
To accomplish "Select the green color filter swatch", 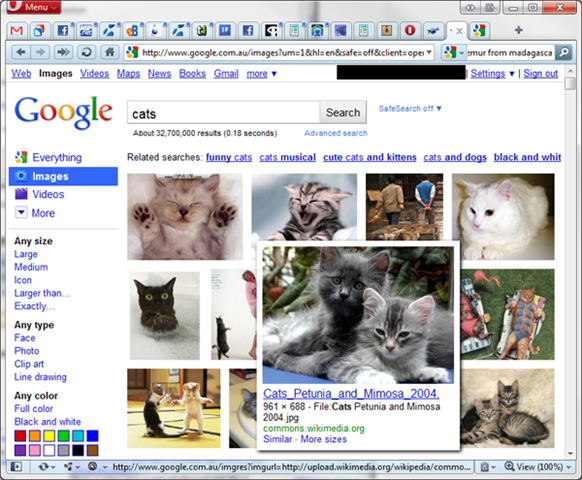I will tap(63, 436).
